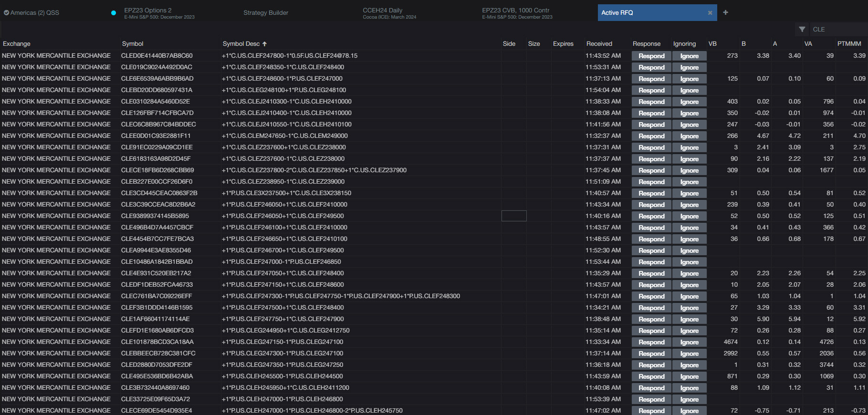868x415 pixels.
Task: Ignore RFQ CLECE69DE5454D935E4
Action: (x=689, y=411)
